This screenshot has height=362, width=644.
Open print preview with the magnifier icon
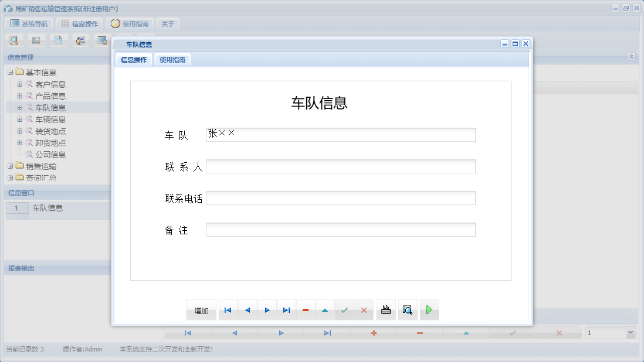click(408, 309)
